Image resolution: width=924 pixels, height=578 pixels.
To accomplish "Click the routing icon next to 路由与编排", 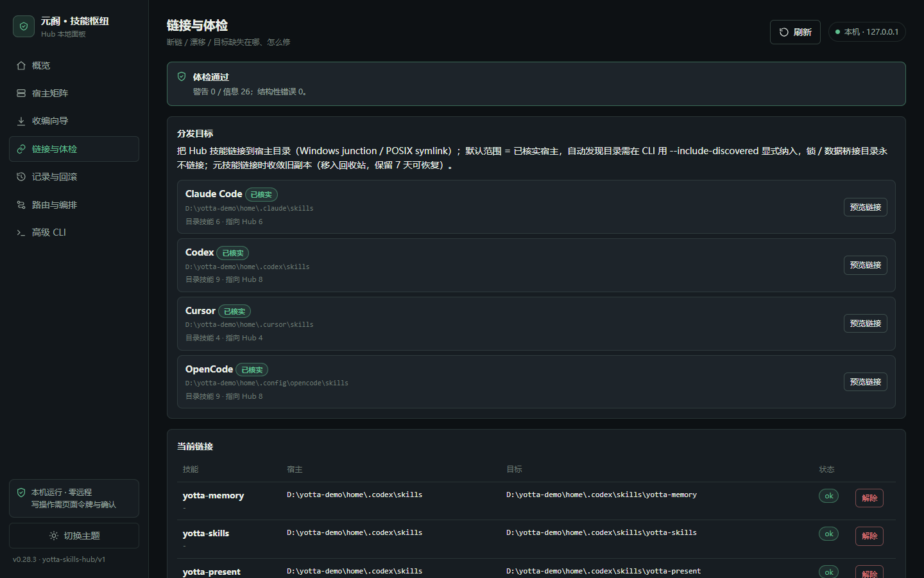I will [x=21, y=205].
